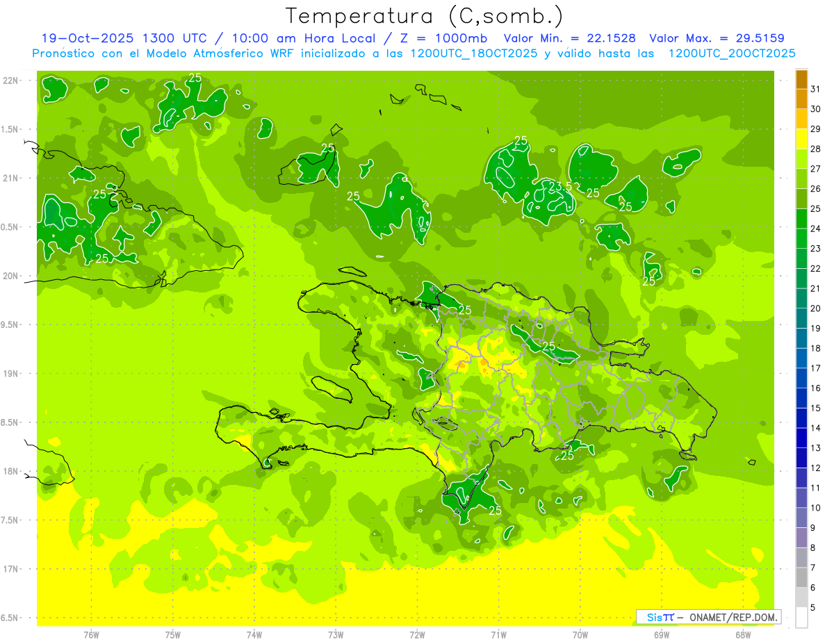Click the '23.5' contour label
This screenshot has width=834, height=644.
[x=560, y=186]
